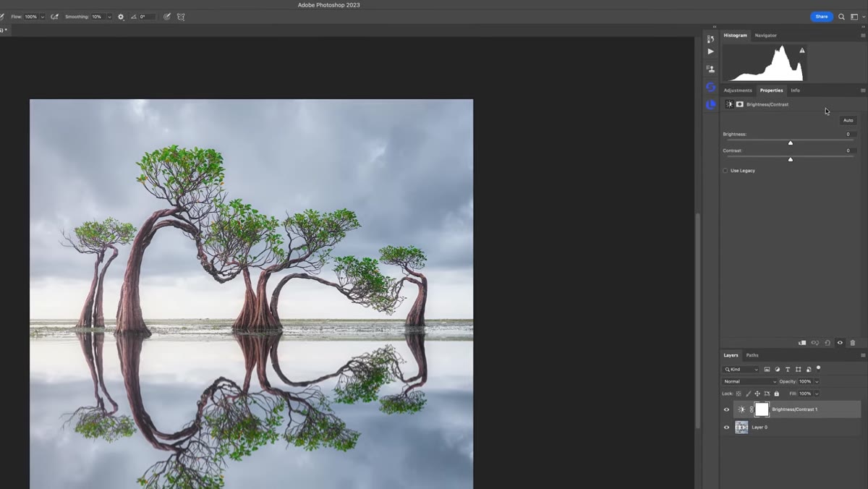Open the Kind layer filter dropdown
Image resolution: width=868 pixels, height=489 pixels.
[741, 369]
